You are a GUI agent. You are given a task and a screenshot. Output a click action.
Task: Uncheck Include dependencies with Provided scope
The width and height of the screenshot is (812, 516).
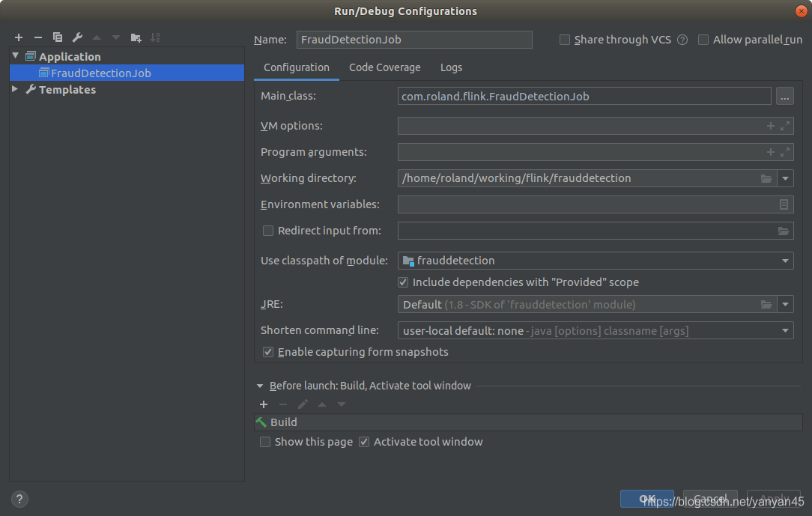tap(403, 282)
